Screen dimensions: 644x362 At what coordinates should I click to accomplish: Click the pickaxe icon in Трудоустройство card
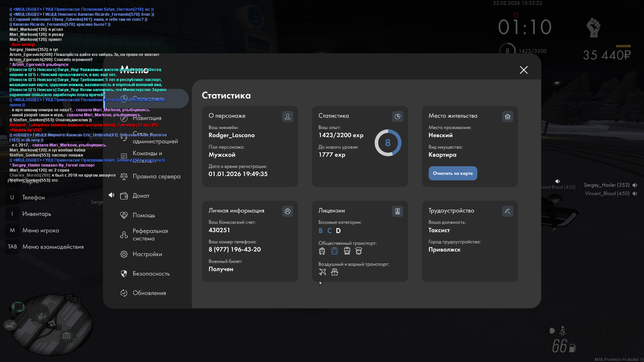click(x=507, y=211)
